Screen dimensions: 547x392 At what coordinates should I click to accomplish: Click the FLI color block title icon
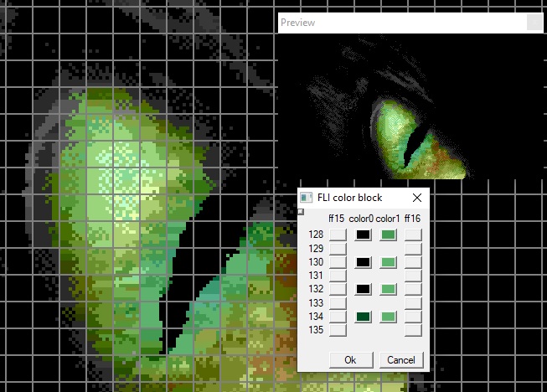(x=307, y=198)
